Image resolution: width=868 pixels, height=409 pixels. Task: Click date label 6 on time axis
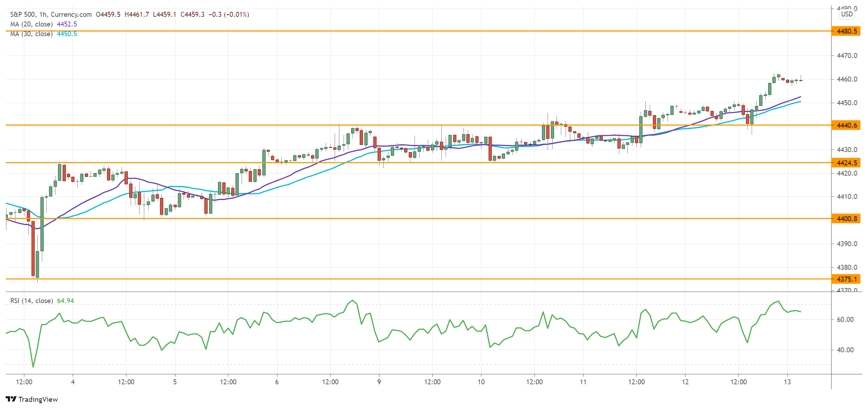277,382
